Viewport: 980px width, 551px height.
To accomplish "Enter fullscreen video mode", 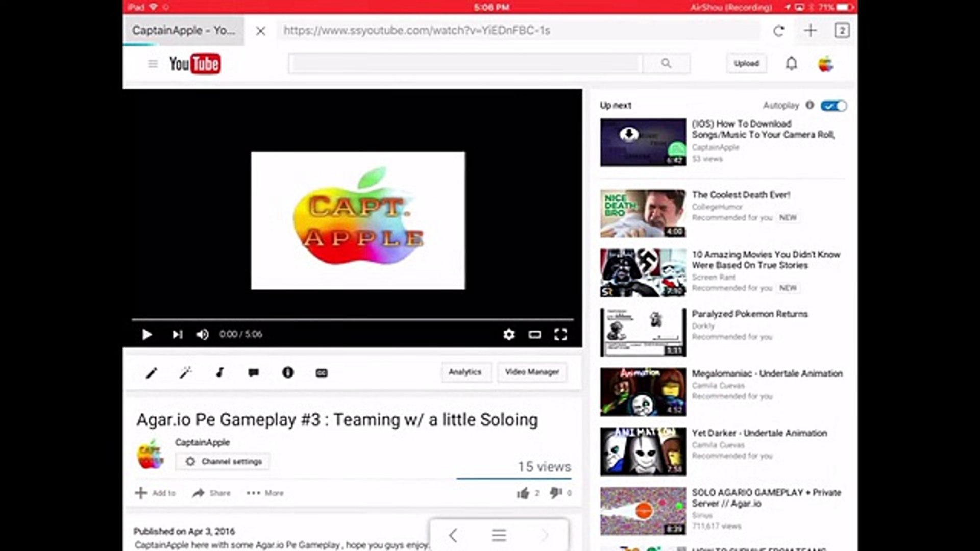I will click(560, 335).
